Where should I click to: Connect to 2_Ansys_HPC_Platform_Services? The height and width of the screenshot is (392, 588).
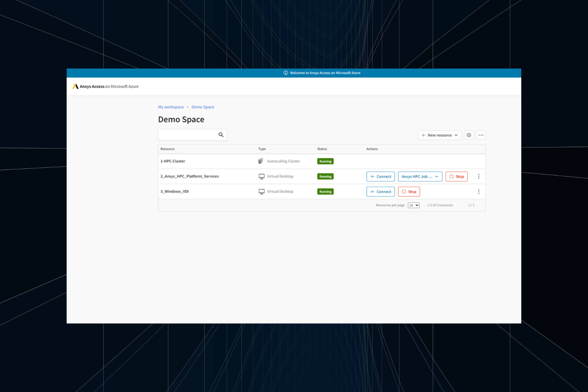pyautogui.click(x=380, y=176)
